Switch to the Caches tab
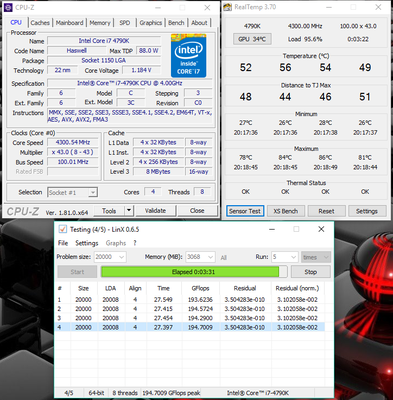The height and width of the screenshot is (400, 393). click(x=40, y=23)
